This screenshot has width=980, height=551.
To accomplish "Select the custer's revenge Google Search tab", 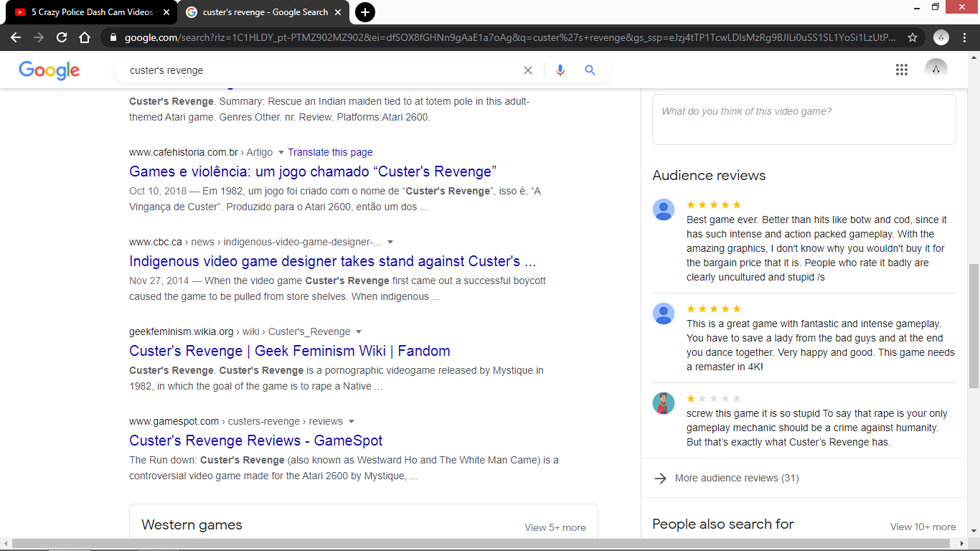I will pyautogui.click(x=263, y=12).
